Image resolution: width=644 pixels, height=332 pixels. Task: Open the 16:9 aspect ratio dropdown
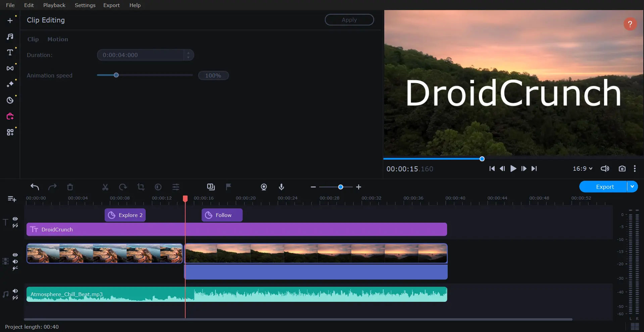(x=583, y=168)
